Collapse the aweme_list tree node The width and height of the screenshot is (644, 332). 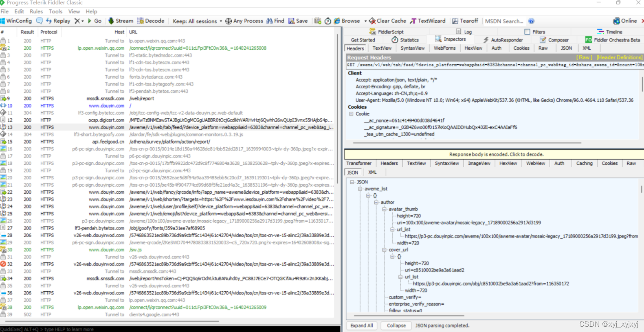[360, 189]
